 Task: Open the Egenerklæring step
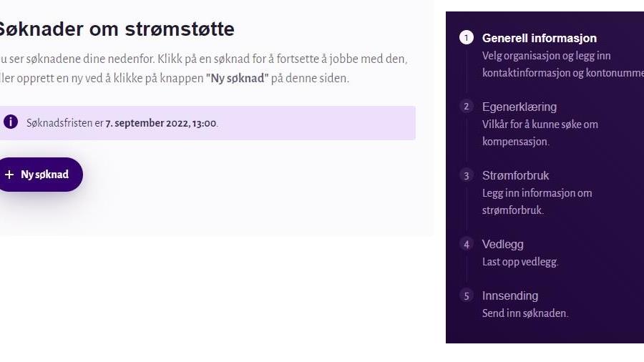coord(519,107)
